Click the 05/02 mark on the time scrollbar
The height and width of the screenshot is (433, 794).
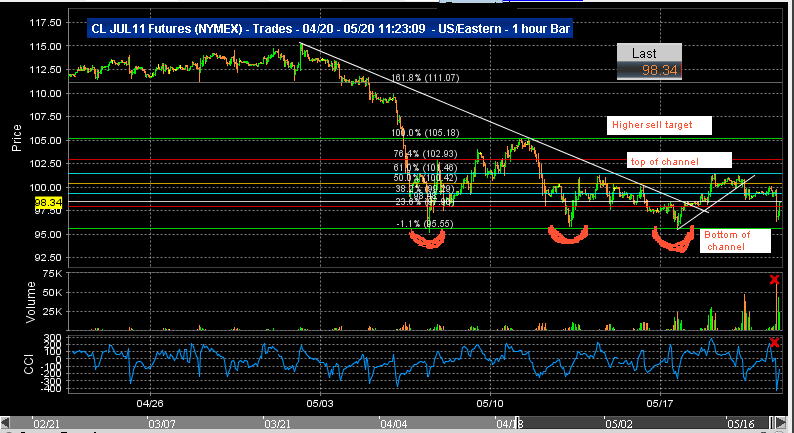click(x=620, y=423)
